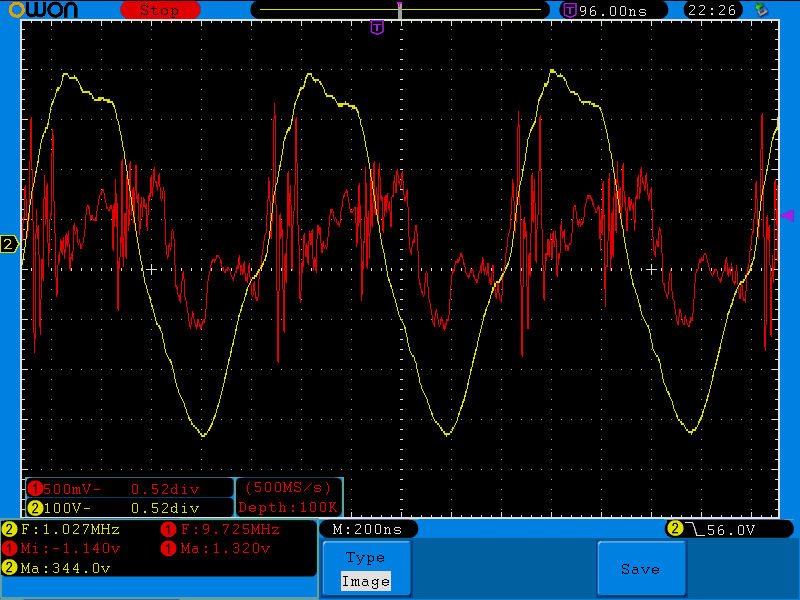800x600 pixels.
Task: Click the channel 2 ground marker at left edge
Action: pos(9,244)
